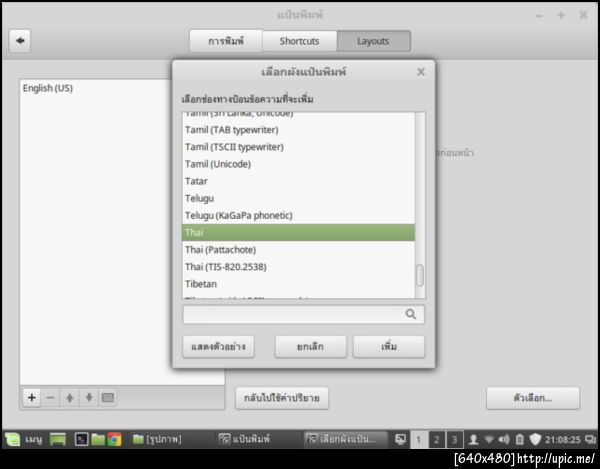Select Tamil (TAB typewriter) layout
This screenshot has height=469, width=600.
[x=298, y=130]
